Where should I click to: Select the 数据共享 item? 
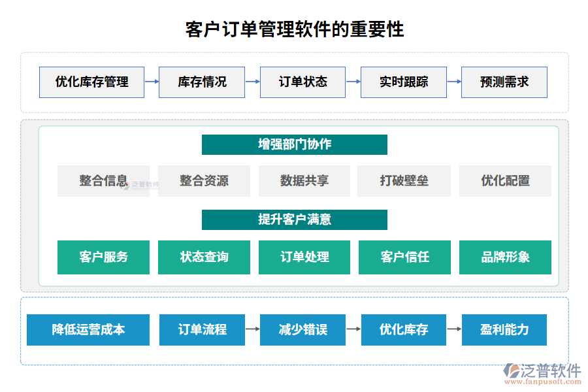[x=304, y=181]
